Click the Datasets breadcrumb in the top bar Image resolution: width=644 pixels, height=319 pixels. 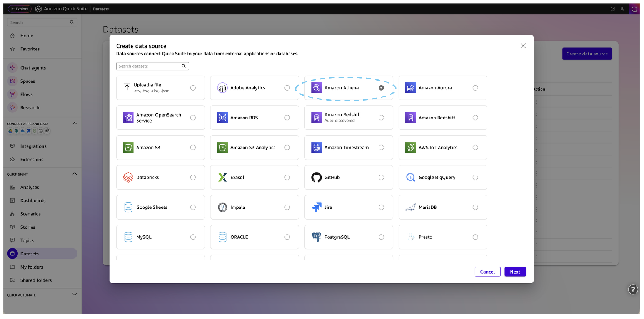click(x=101, y=9)
